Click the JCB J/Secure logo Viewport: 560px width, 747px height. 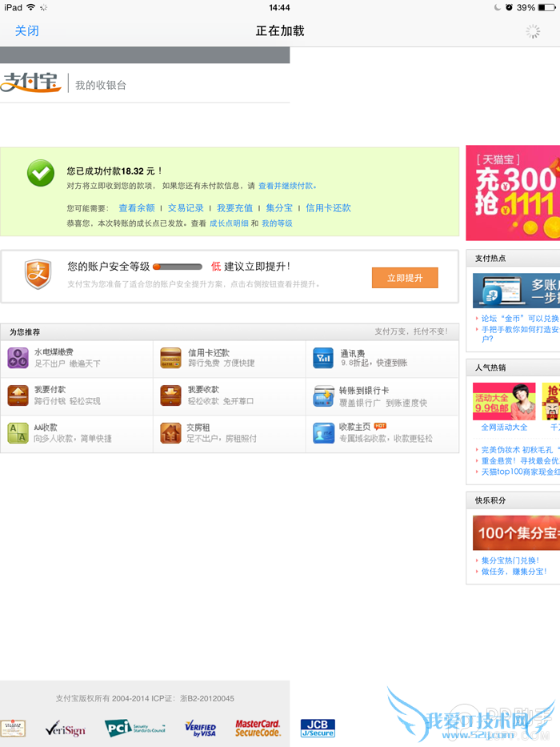coord(318,728)
